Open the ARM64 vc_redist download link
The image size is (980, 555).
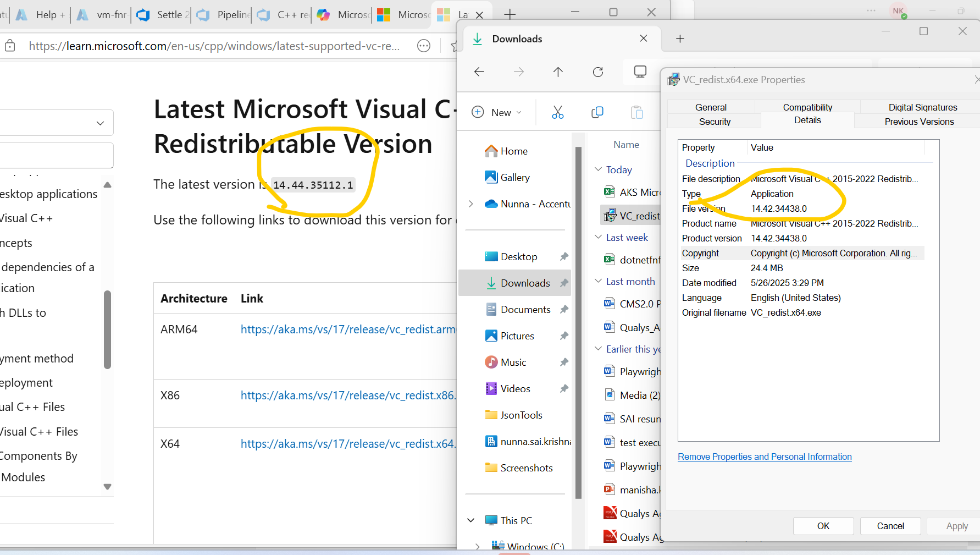click(348, 329)
